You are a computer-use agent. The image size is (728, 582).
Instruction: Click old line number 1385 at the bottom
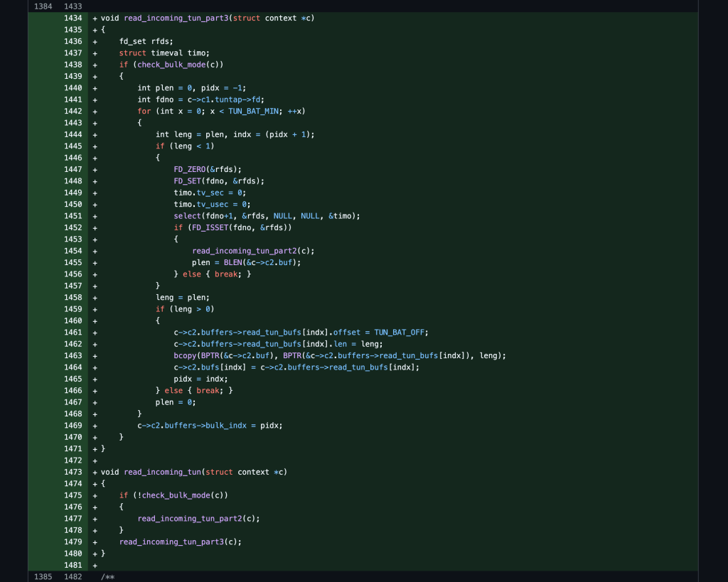[43, 576]
